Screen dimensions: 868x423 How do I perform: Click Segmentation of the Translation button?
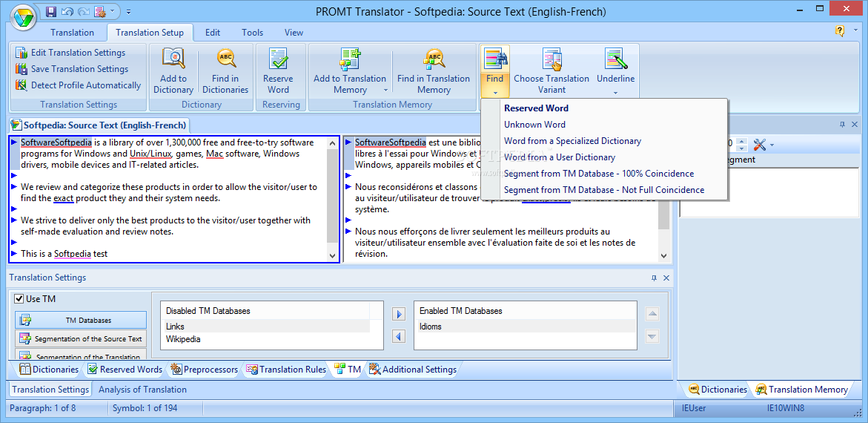click(81, 355)
